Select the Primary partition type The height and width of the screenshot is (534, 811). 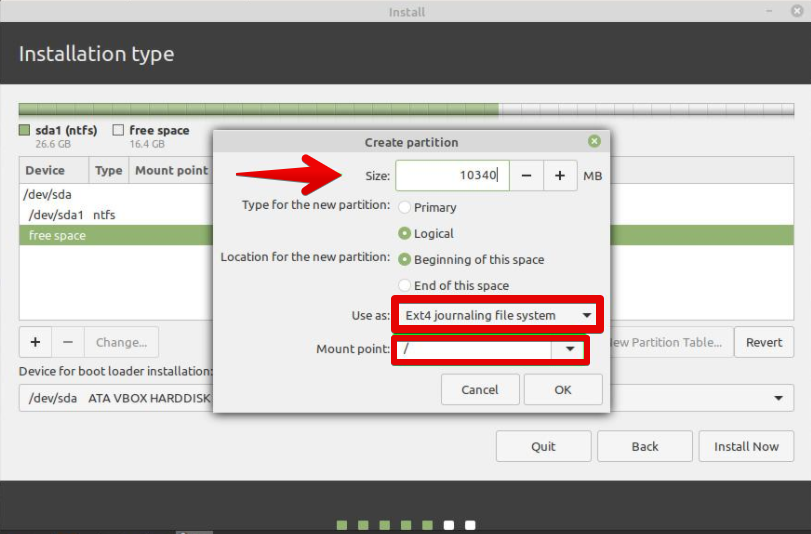tap(405, 208)
